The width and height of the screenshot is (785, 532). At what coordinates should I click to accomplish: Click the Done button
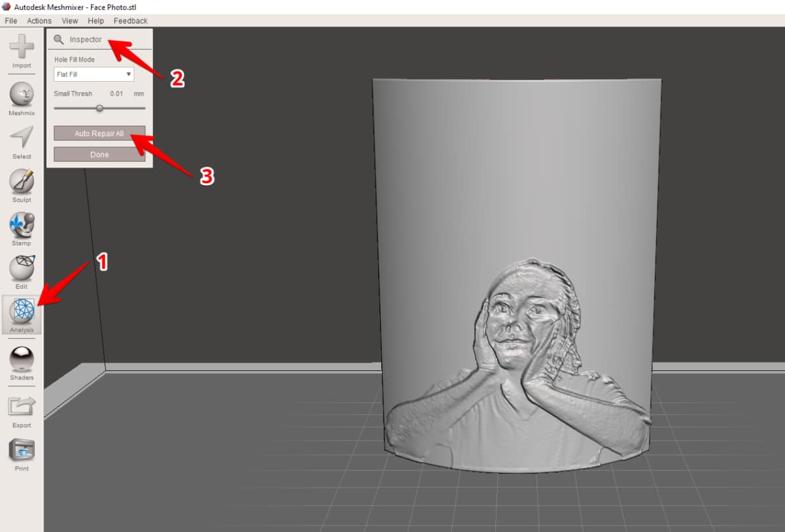99,154
